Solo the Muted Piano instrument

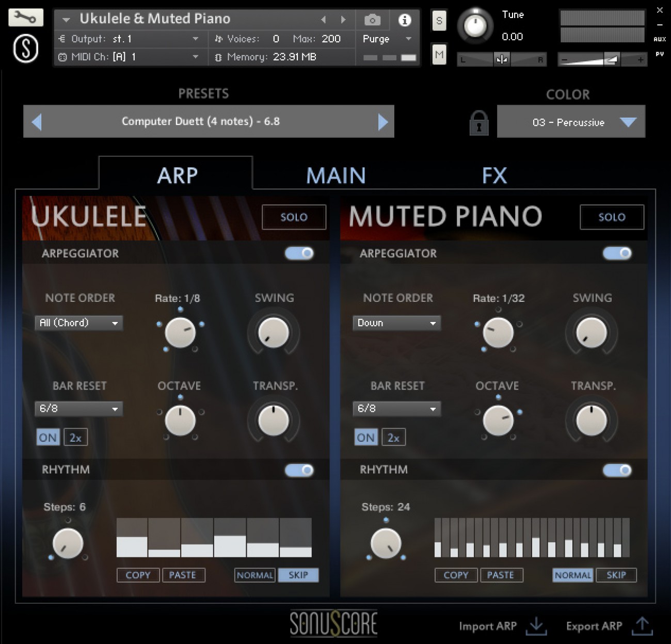612,217
